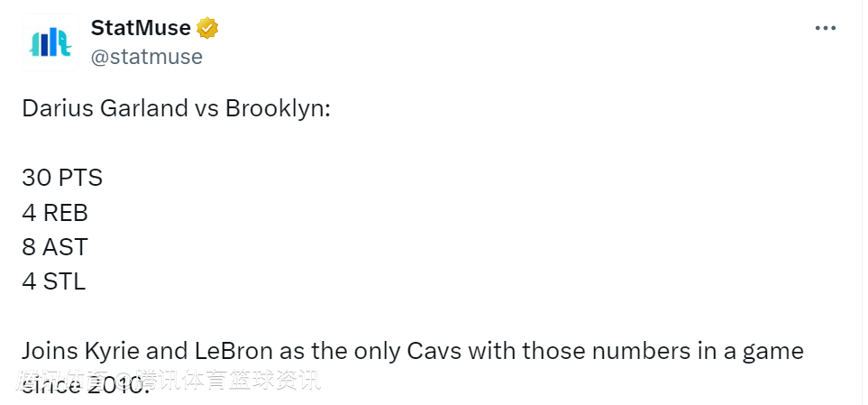Click the "Darius Garland" name in the tweet
Image resolution: width=868 pixels, height=405 pixels.
105,108
